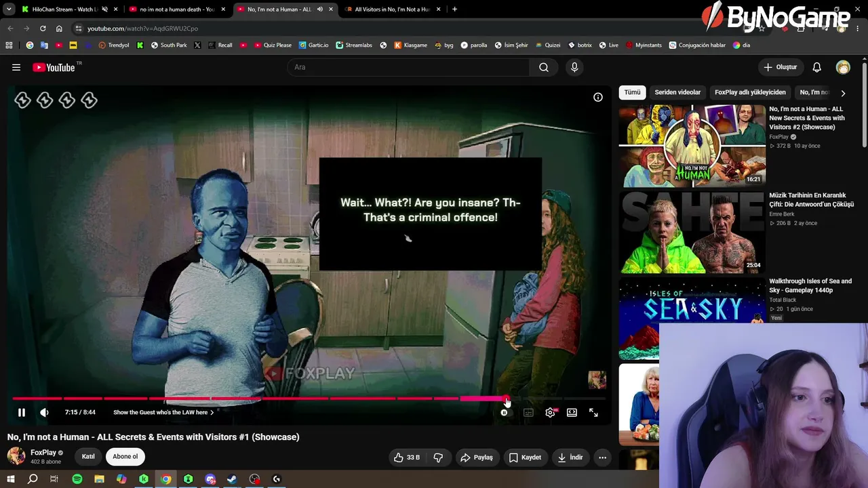Open the Klasgame bookmark
The width and height of the screenshot is (868, 488).
411,45
